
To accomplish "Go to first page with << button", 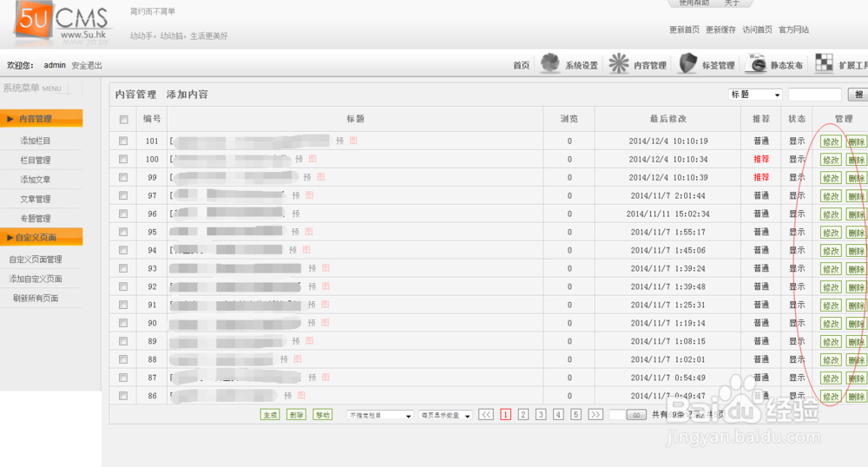I will pos(485,414).
